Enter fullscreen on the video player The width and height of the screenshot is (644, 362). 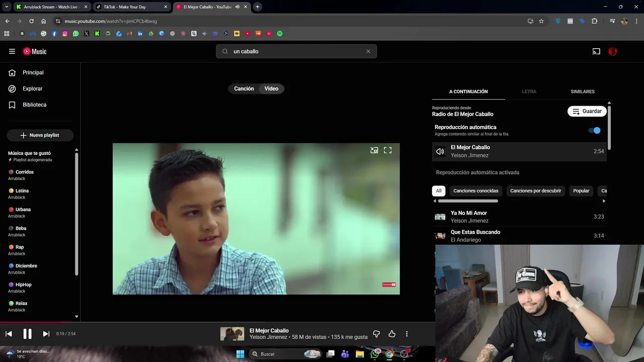click(x=388, y=150)
